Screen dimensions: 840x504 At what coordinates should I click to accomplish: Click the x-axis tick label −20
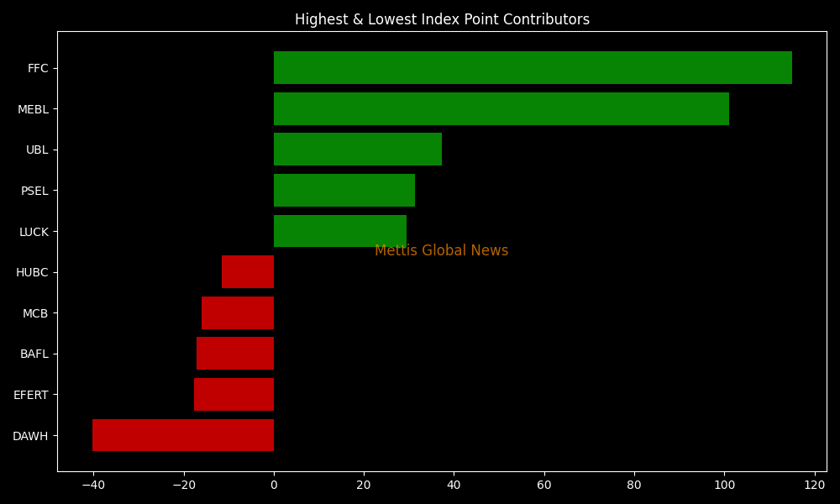(x=184, y=486)
